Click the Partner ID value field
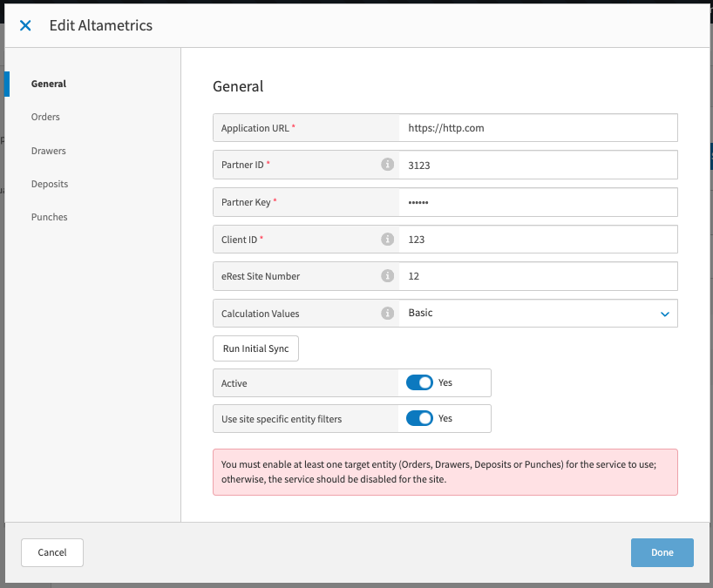The image size is (713, 588). coord(536,165)
